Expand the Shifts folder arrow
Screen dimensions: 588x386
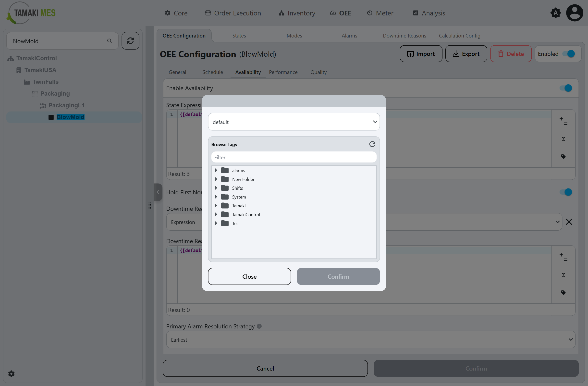[x=216, y=188]
